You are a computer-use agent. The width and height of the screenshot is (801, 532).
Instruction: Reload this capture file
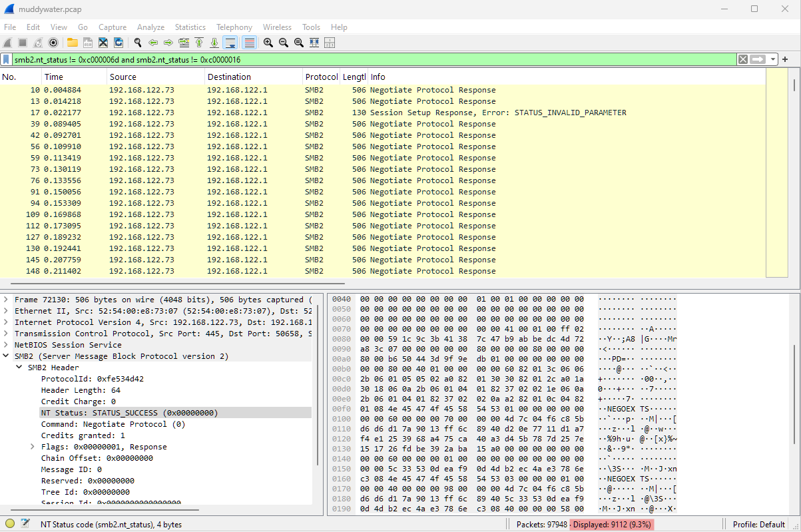[119, 43]
